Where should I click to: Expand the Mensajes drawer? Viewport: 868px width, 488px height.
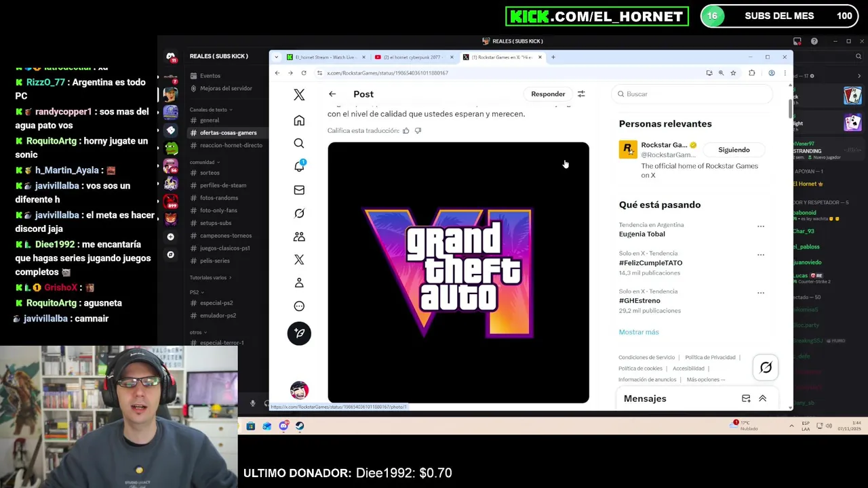763,399
